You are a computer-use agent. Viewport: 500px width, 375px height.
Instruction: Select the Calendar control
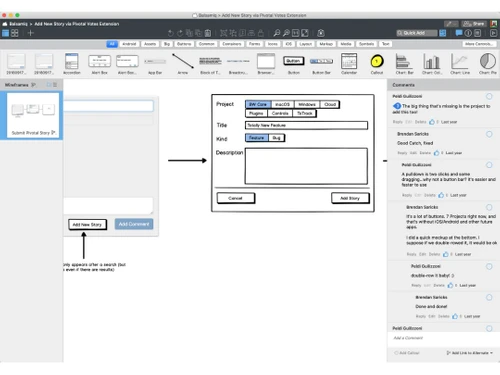click(x=349, y=64)
